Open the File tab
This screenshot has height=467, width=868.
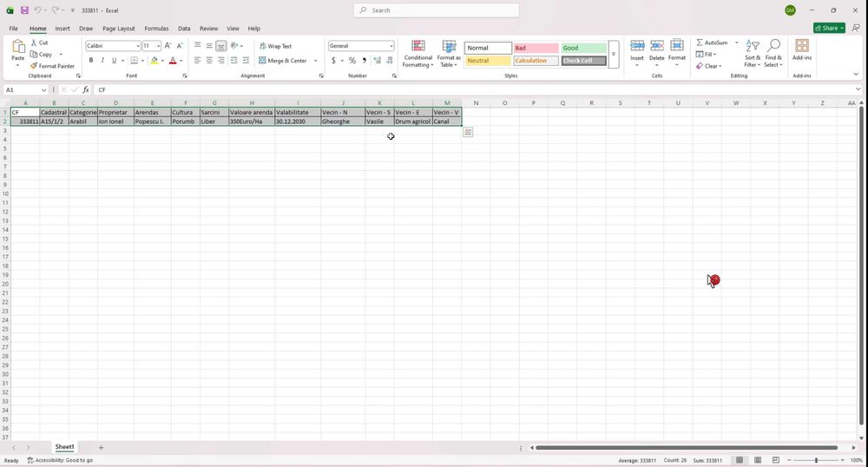(x=13, y=29)
